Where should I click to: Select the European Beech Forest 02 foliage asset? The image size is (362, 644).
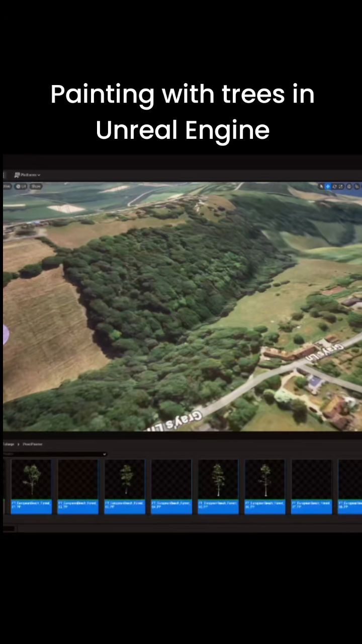click(78, 487)
